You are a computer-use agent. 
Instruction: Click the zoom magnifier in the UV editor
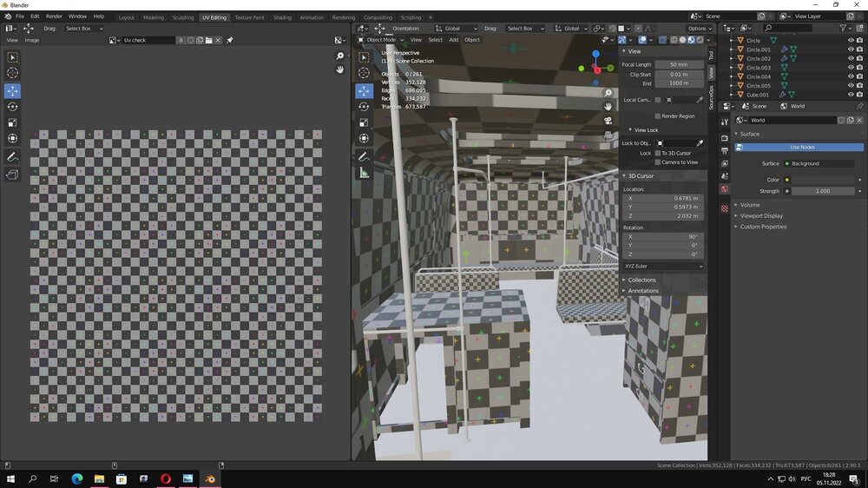coord(340,56)
